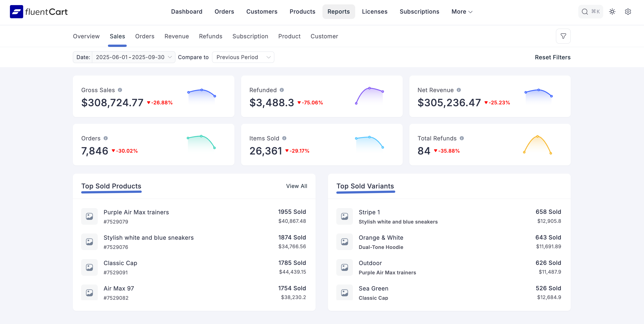Open settings via the gear icon
This screenshot has width=644, height=324.
628,12
